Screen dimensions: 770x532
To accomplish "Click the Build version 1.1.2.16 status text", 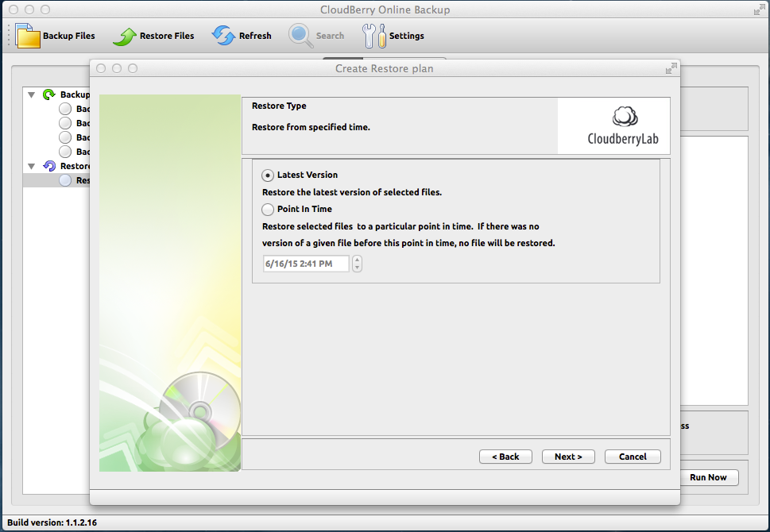I will 52,522.
